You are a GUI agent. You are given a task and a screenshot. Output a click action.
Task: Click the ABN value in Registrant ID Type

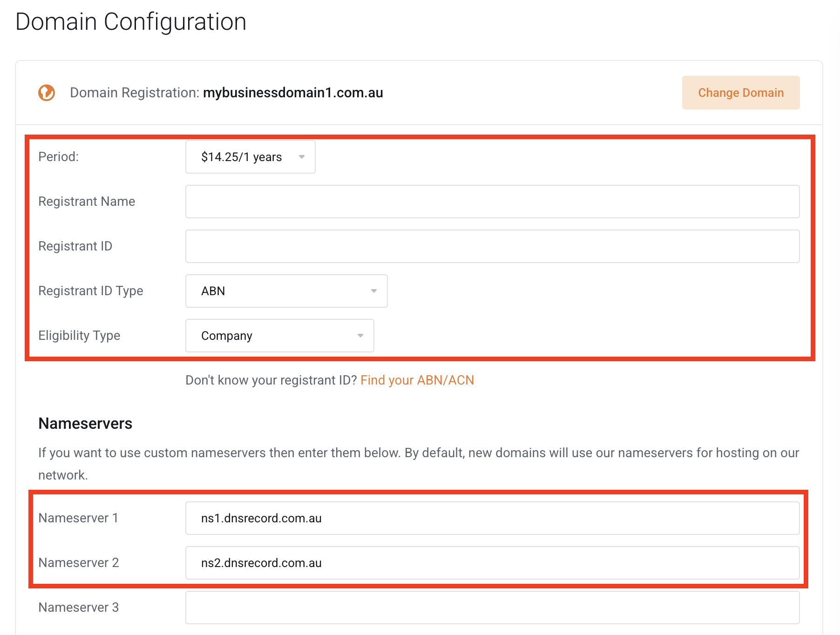click(x=213, y=290)
